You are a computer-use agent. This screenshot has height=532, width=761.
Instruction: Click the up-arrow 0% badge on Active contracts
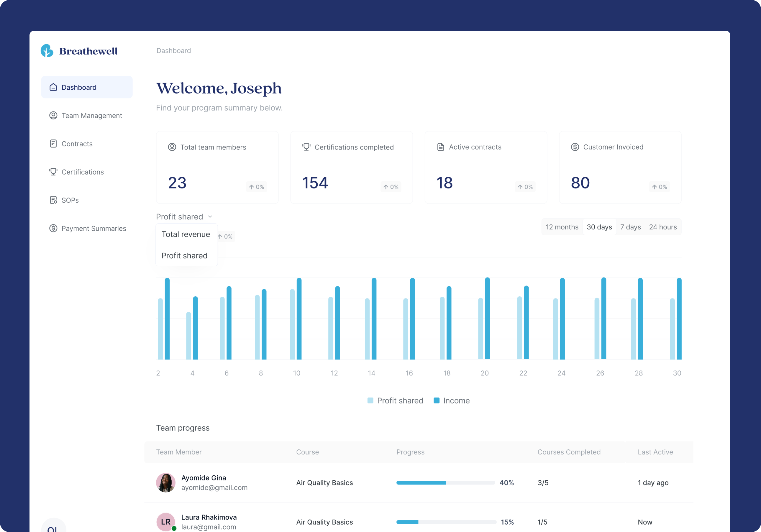(x=525, y=187)
